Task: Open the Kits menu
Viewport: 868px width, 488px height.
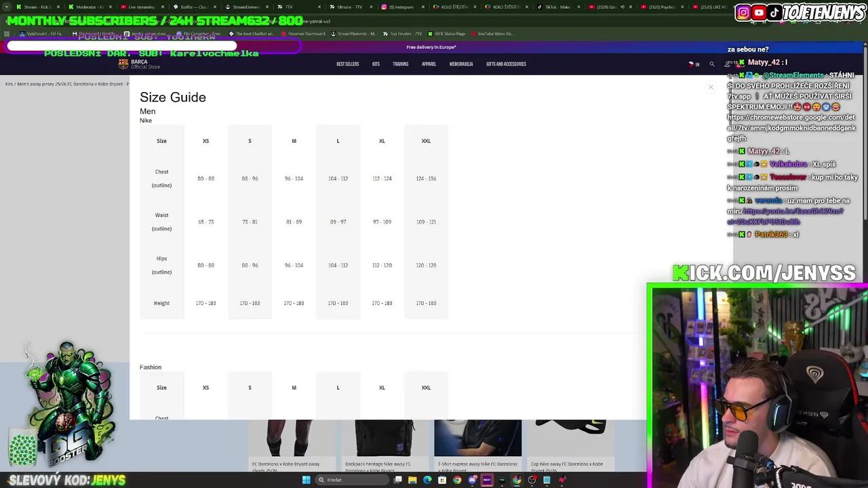Action: [x=376, y=64]
